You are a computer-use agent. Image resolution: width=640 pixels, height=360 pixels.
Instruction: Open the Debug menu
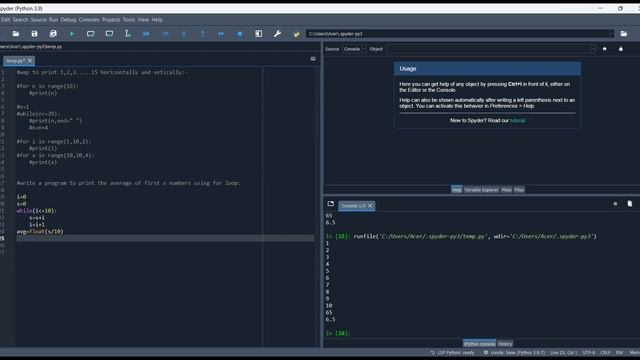click(x=68, y=20)
